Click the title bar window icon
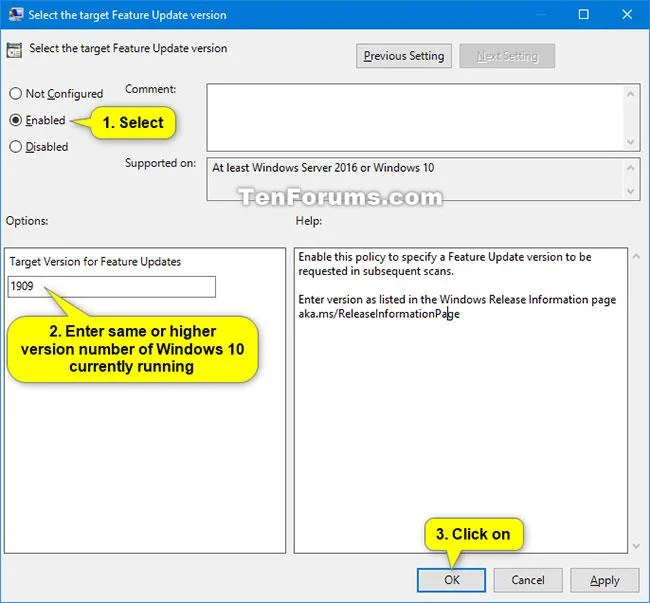650x603 pixels. click(16, 15)
